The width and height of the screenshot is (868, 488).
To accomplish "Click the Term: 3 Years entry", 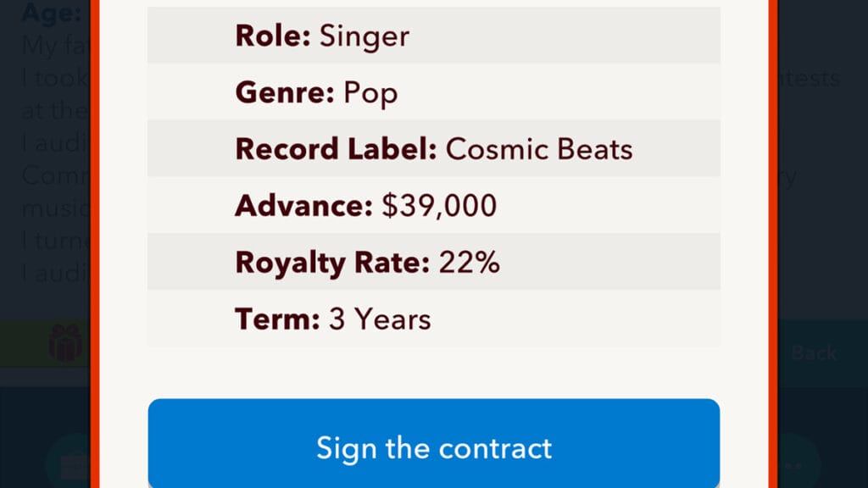I will 433,319.
